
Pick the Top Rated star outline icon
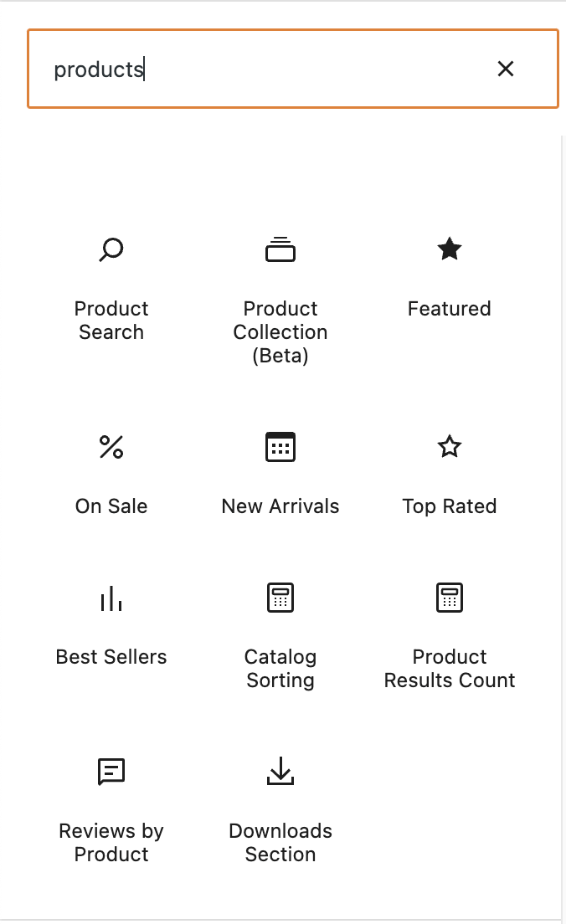pyautogui.click(x=450, y=446)
